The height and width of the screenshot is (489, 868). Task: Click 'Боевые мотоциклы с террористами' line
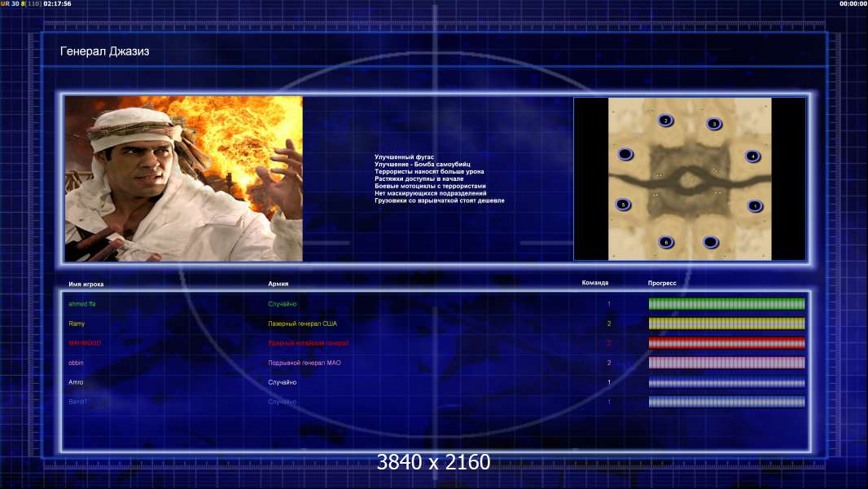[430, 186]
